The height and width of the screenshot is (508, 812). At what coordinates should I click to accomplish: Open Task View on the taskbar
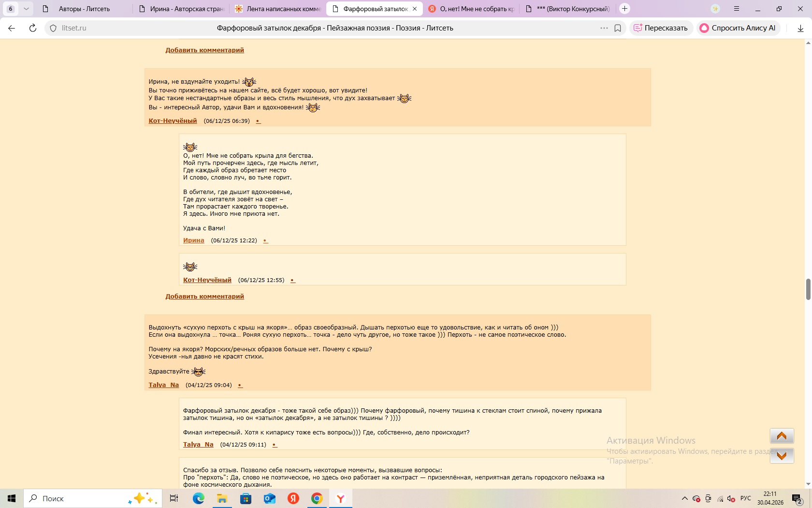pos(174,498)
